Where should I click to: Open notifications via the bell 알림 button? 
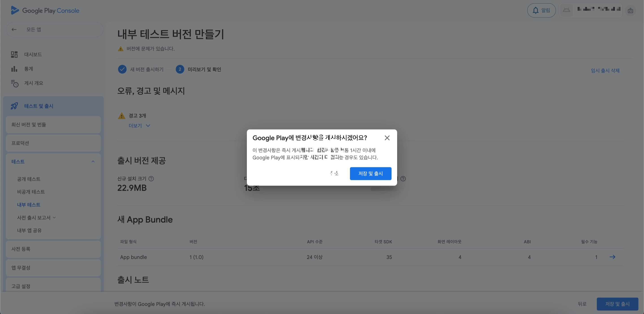point(541,10)
